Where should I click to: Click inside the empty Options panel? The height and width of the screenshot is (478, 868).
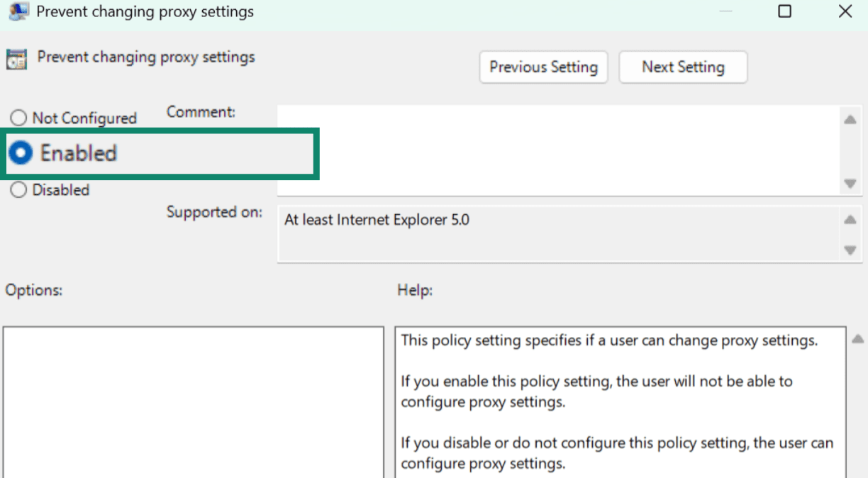point(193,401)
